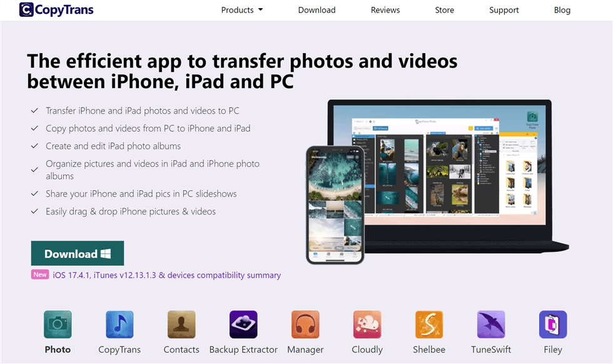Click the Backup Extractor label

click(243, 350)
